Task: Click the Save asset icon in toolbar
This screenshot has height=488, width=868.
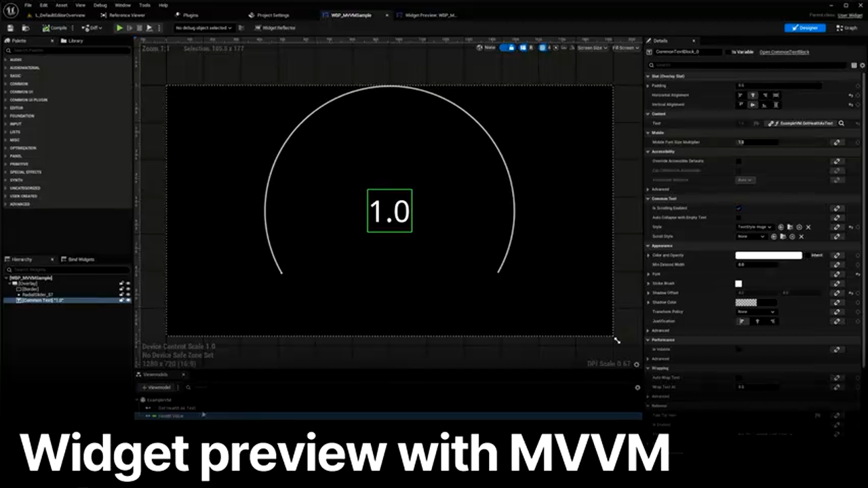Action: point(10,28)
